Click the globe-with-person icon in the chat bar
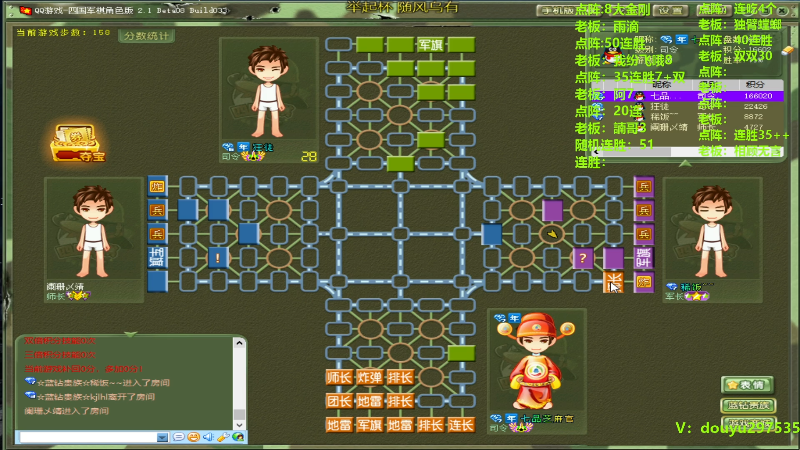Screen dimensions: 800x450 [x=238, y=437]
